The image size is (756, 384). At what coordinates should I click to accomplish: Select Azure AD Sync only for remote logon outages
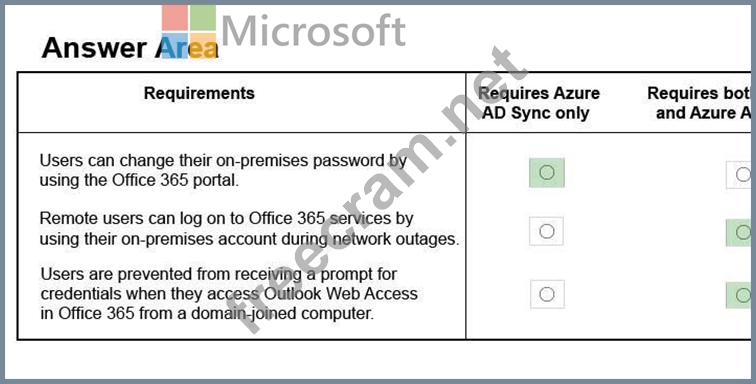pos(546,232)
